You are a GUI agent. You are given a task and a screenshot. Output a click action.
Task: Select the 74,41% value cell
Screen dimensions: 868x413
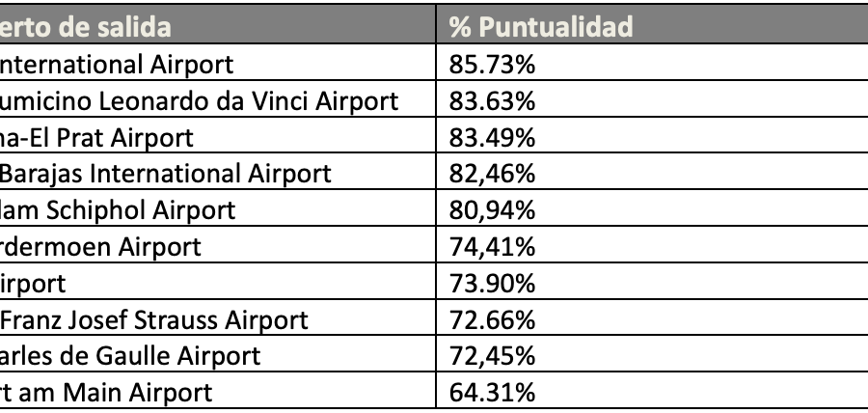click(x=652, y=245)
